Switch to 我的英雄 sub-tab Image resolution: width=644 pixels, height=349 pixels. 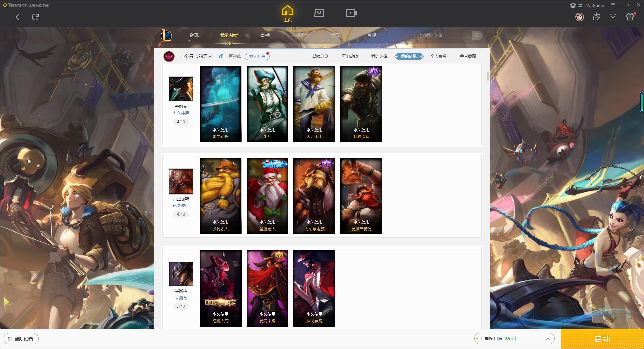(379, 56)
